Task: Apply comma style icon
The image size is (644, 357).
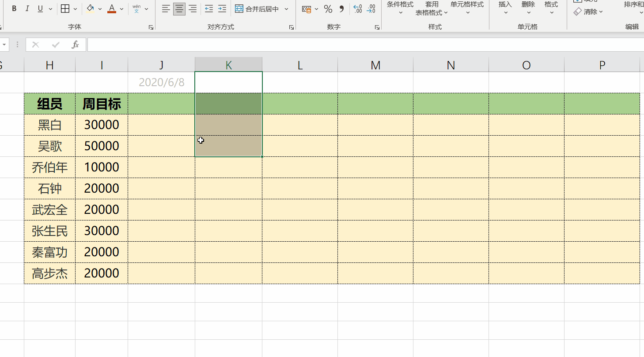Action: click(x=341, y=9)
